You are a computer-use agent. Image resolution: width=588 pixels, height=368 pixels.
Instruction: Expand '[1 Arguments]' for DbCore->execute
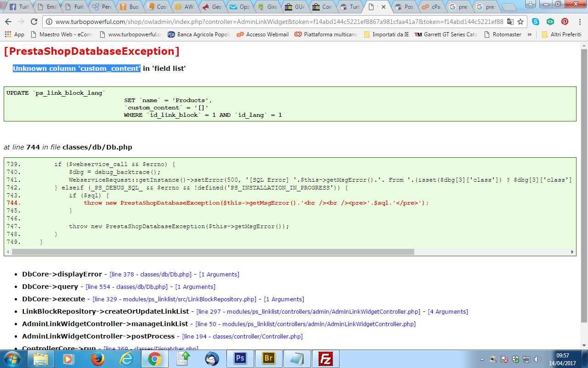click(x=284, y=299)
